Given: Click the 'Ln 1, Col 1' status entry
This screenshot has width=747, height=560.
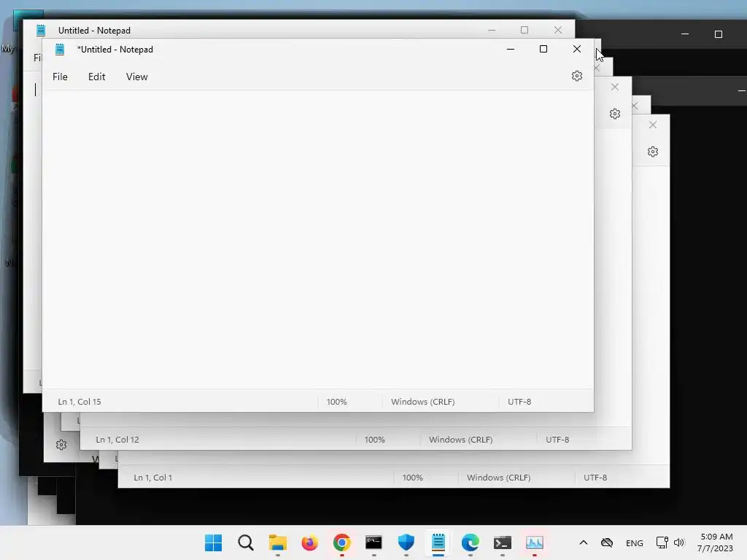Looking at the screenshot, I should pyautogui.click(x=153, y=478).
